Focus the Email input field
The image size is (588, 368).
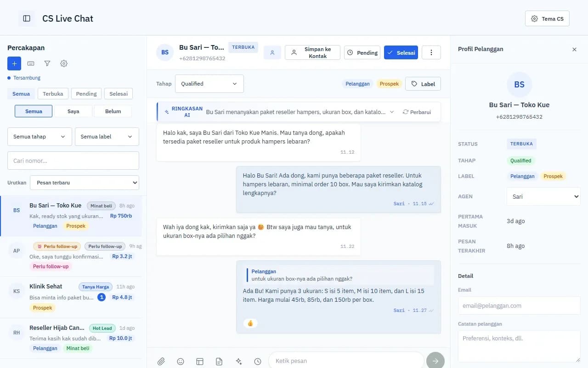519,305
